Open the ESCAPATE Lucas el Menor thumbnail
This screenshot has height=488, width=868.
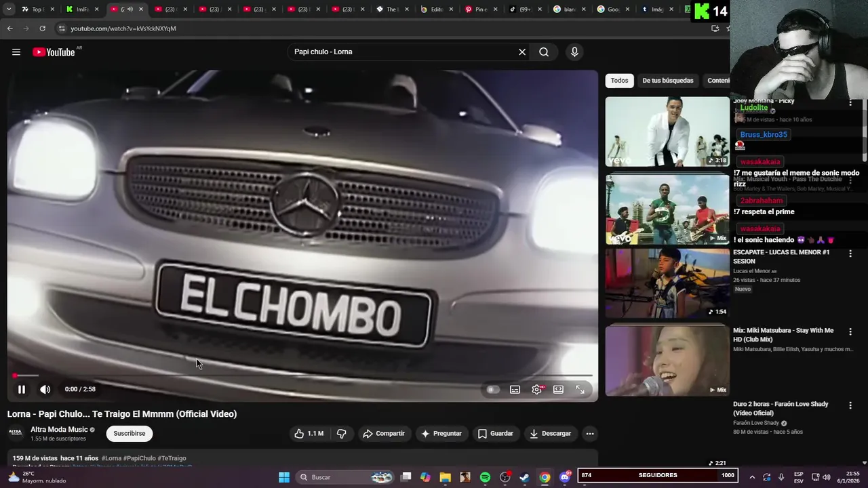click(x=667, y=283)
